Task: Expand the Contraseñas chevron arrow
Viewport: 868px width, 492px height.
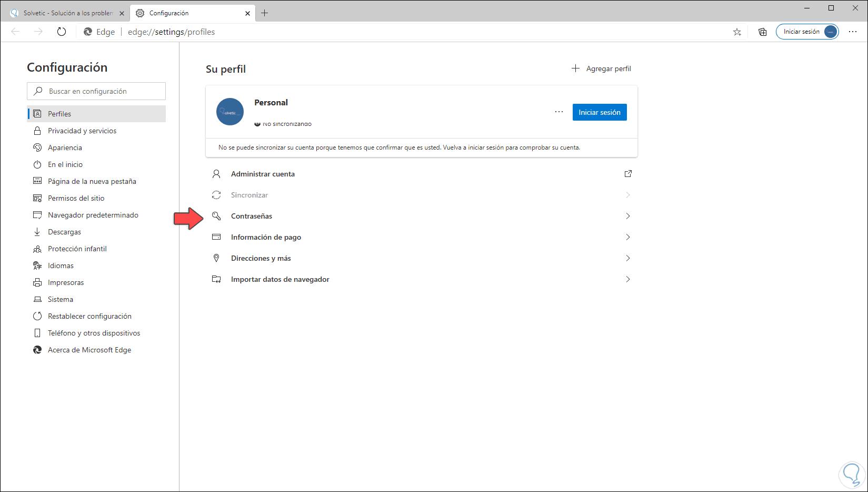Action: (628, 216)
